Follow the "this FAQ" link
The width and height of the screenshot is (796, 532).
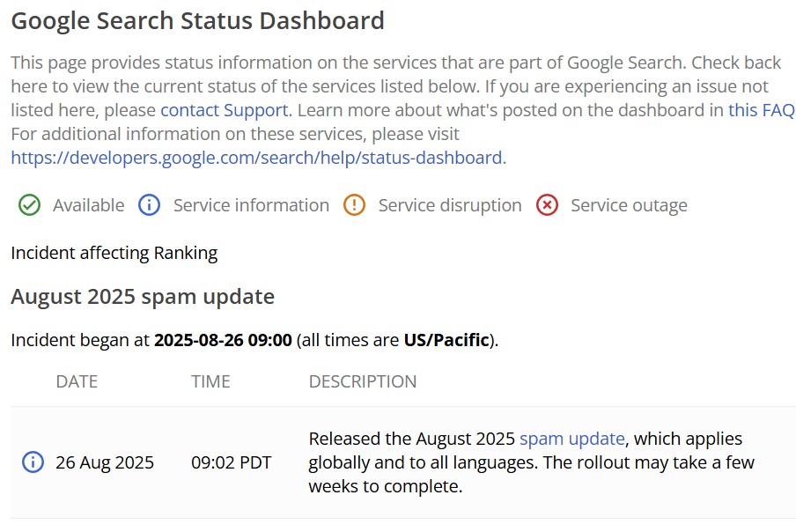761,110
